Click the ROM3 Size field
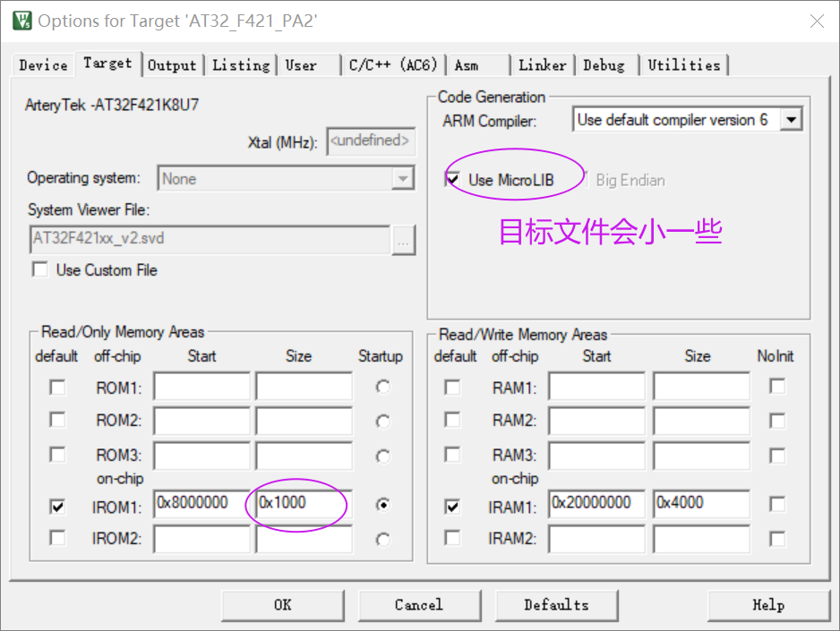Screen dimensions: 840x631 304,456
